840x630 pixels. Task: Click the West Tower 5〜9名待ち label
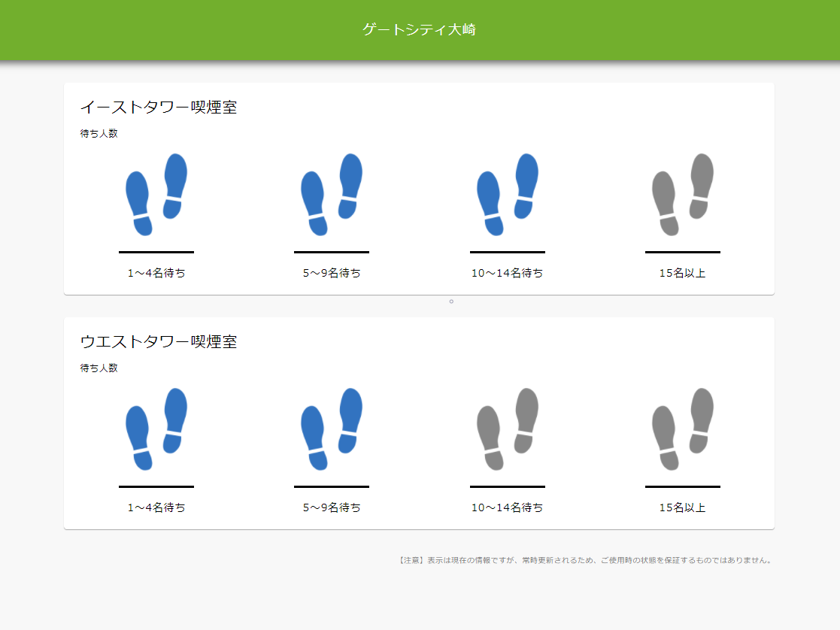pyautogui.click(x=332, y=508)
